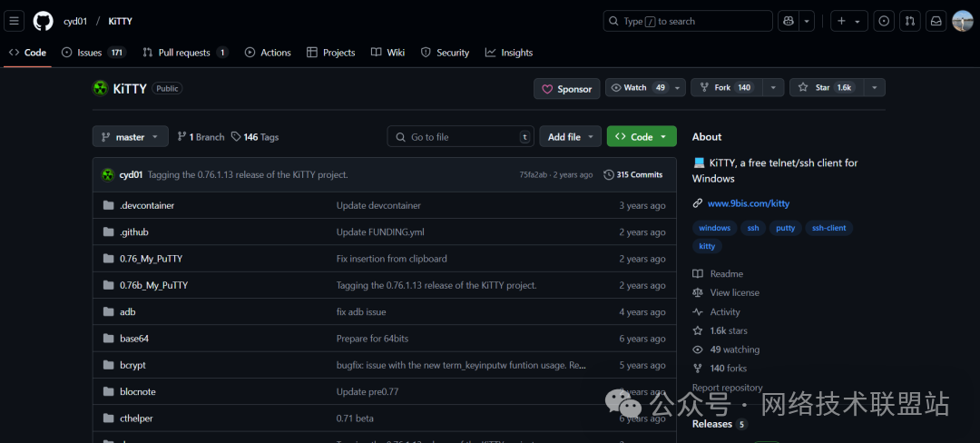Switch to the Actions tab
Image resolution: width=980 pixels, height=443 pixels.
click(268, 53)
